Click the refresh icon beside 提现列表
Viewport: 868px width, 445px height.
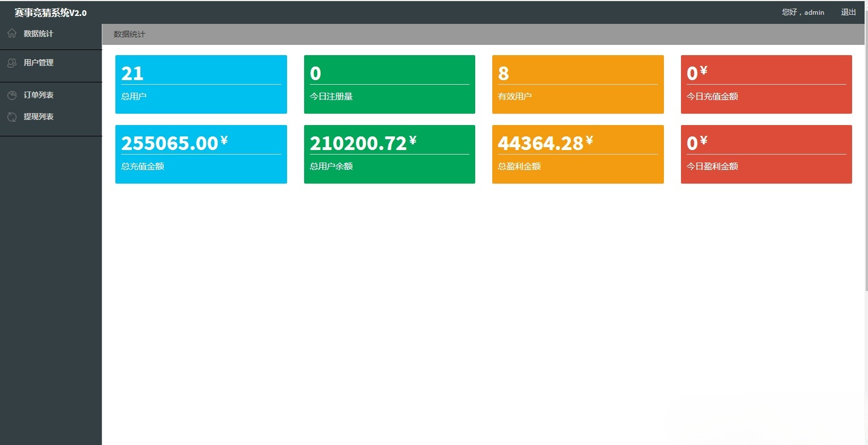pyautogui.click(x=12, y=117)
